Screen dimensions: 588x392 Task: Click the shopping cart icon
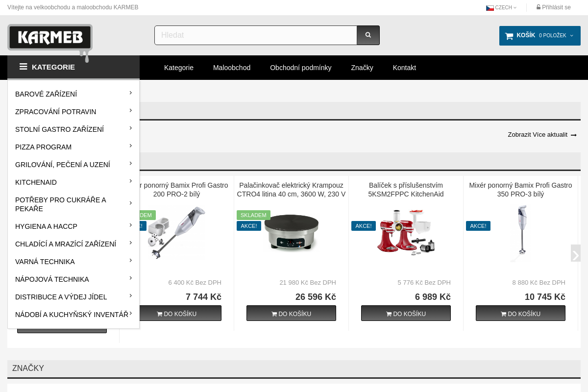[509, 36]
